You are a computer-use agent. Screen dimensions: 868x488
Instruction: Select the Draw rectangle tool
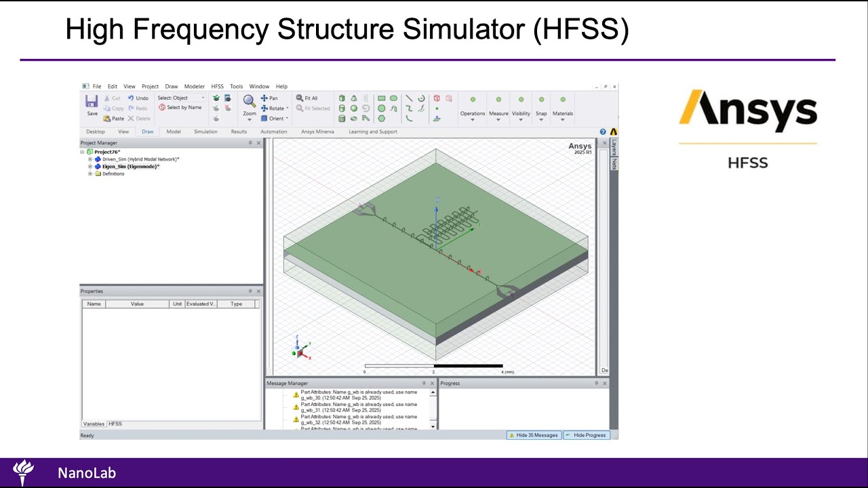381,98
